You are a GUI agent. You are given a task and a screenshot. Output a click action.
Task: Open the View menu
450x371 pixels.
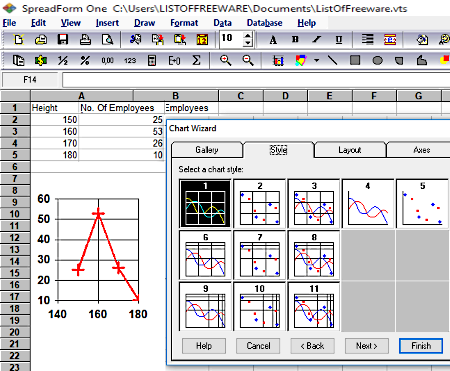click(x=71, y=23)
